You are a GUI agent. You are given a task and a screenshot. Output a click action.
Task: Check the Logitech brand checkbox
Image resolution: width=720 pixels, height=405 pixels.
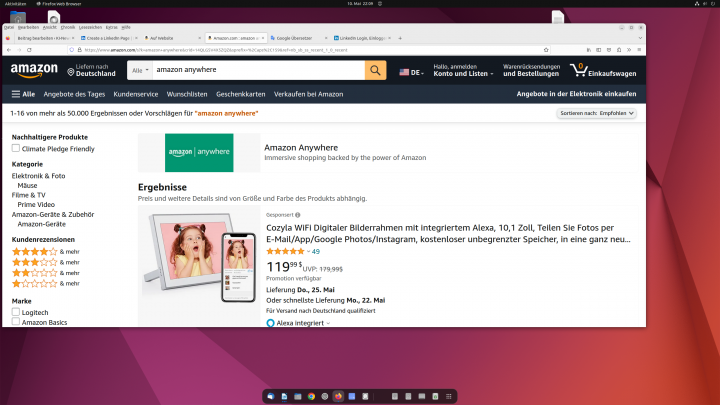pos(16,312)
